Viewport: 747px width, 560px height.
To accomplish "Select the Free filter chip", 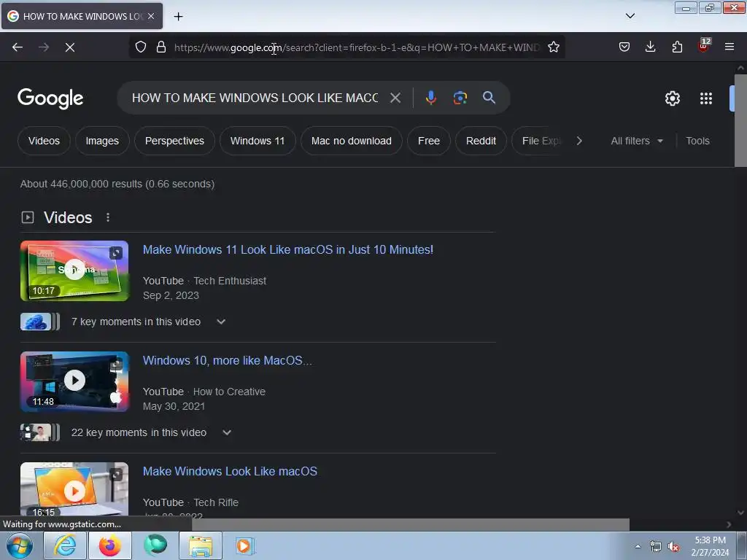I will [x=429, y=141].
